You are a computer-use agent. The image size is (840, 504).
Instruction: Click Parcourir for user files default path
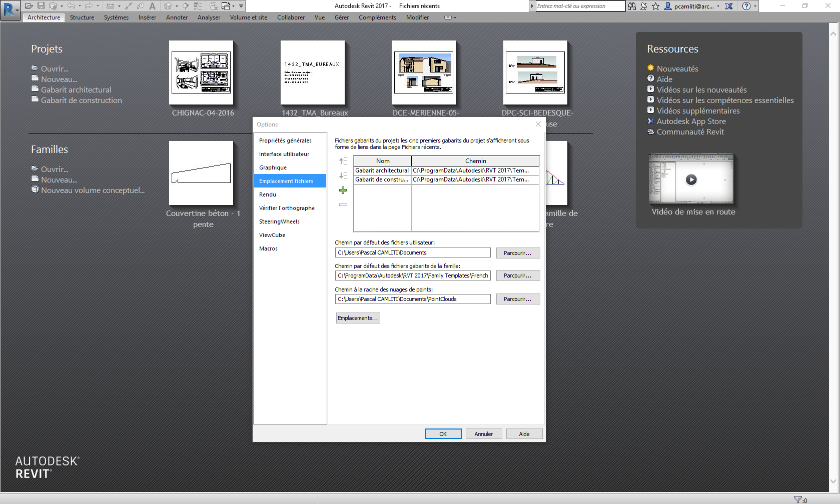[x=518, y=253]
